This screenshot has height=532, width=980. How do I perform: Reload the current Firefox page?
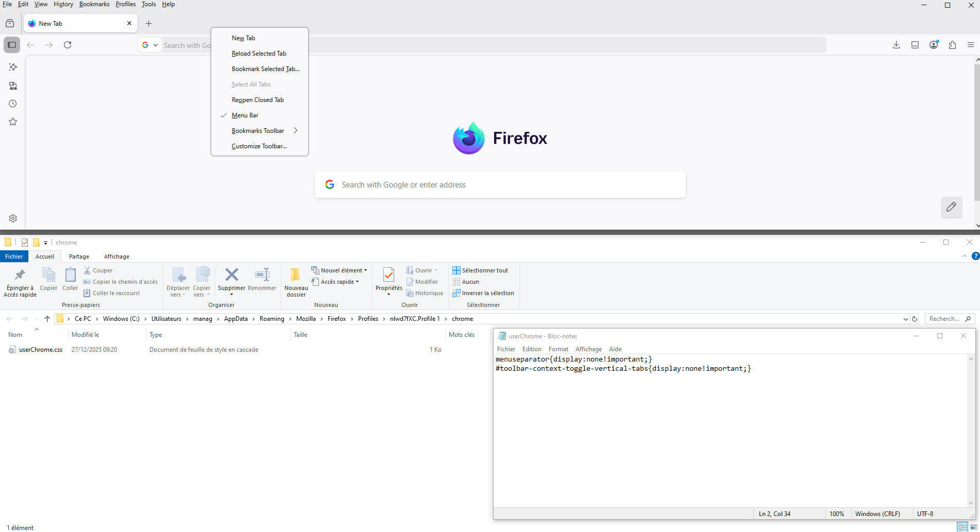click(x=67, y=45)
